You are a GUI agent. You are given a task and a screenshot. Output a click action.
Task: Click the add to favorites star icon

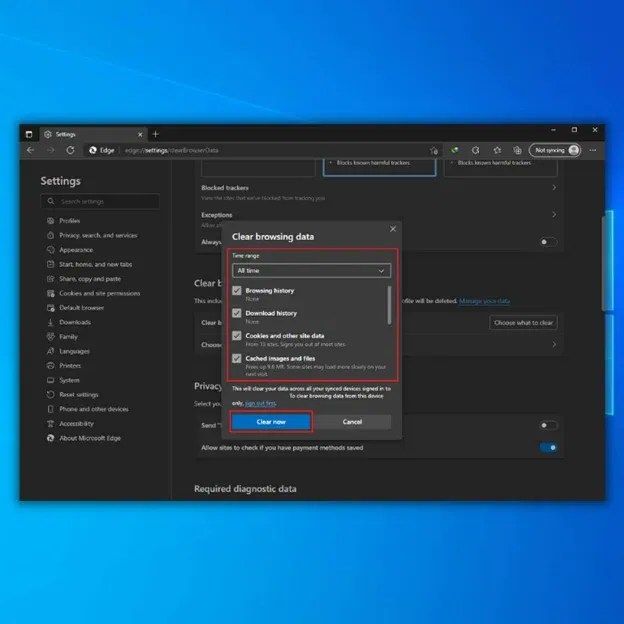pyautogui.click(x=434, y=150)
